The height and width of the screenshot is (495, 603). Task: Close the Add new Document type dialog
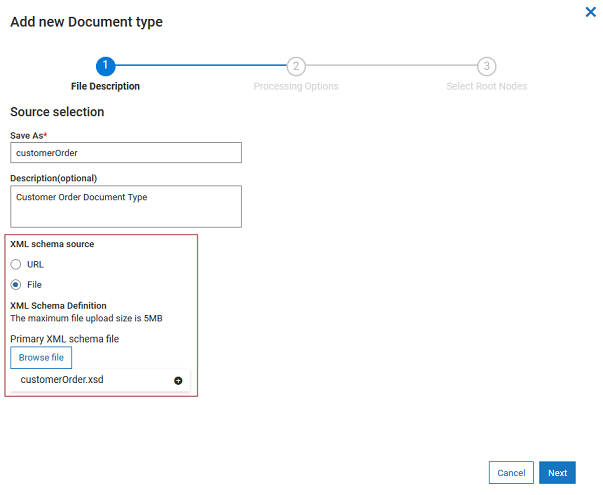(x=590, y=12)
